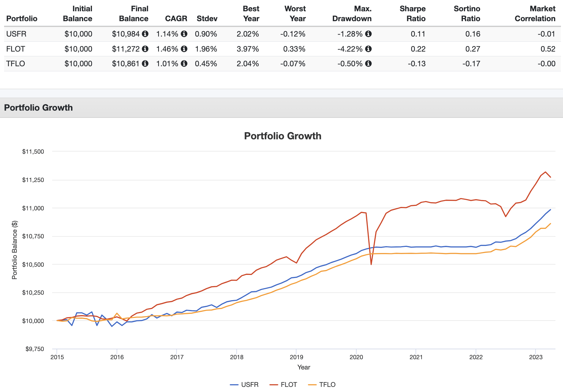Click FLOT portfolio name in table

(x=15, y=49)
